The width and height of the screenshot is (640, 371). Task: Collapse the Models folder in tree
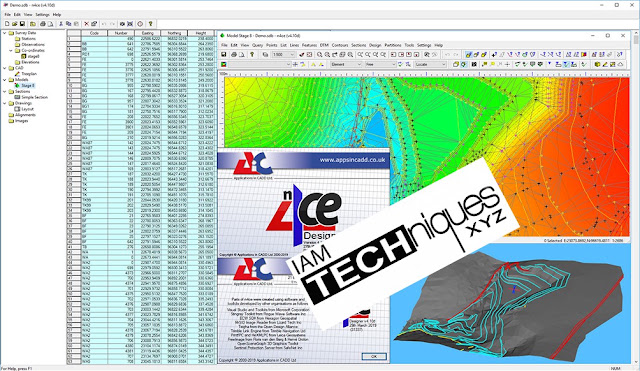point(4,80)
